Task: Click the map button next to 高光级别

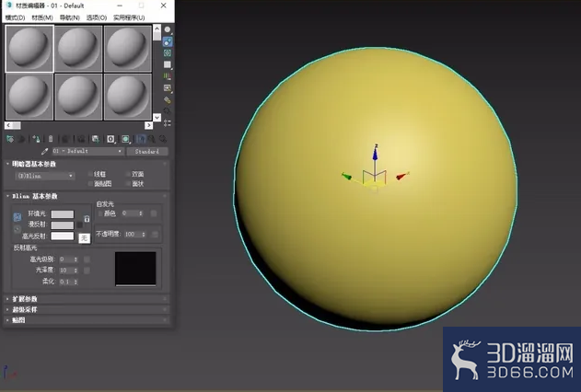Action: click(87, 259)
